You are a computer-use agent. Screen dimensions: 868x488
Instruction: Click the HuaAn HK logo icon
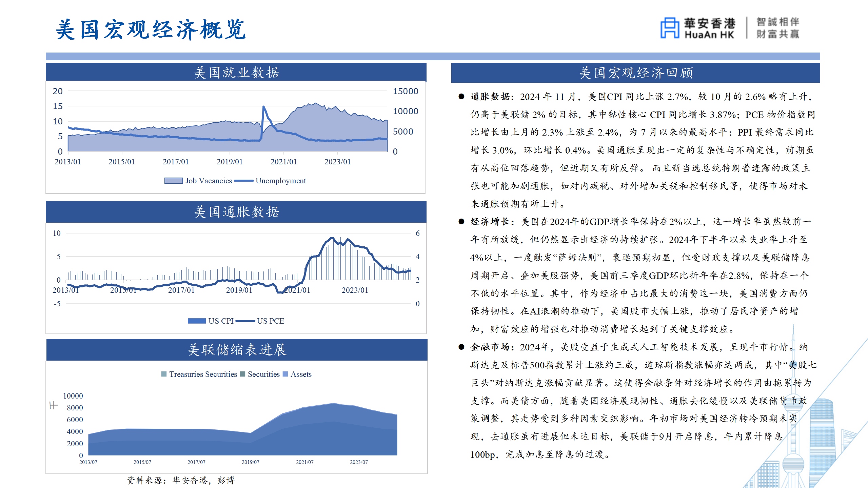670,28
